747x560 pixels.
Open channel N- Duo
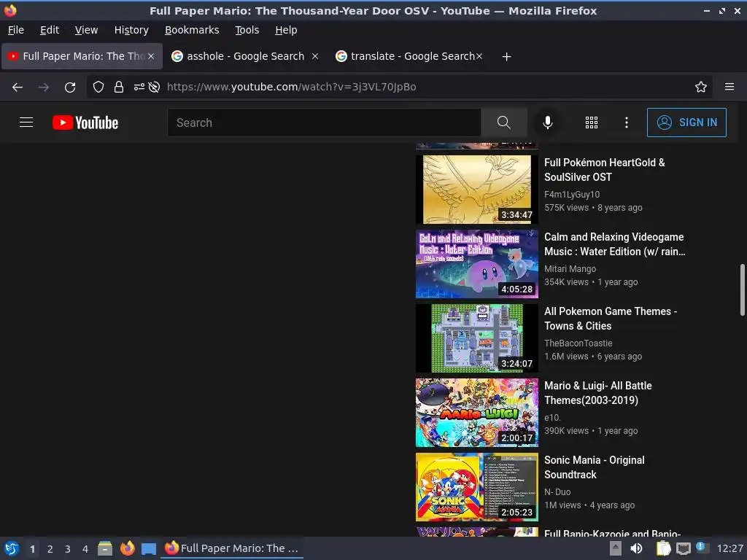pos(557,492)
